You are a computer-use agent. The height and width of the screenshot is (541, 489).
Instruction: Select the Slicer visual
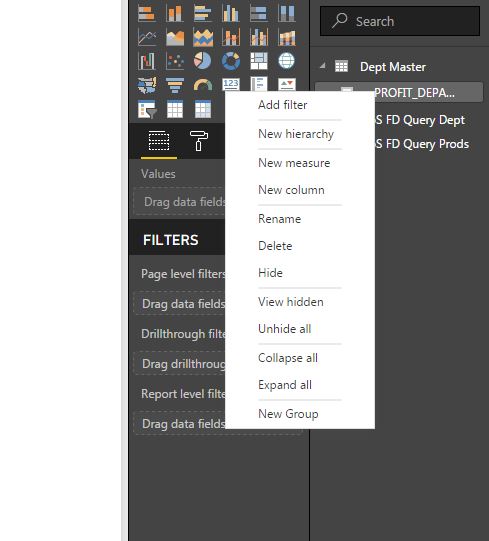(147, 109)
